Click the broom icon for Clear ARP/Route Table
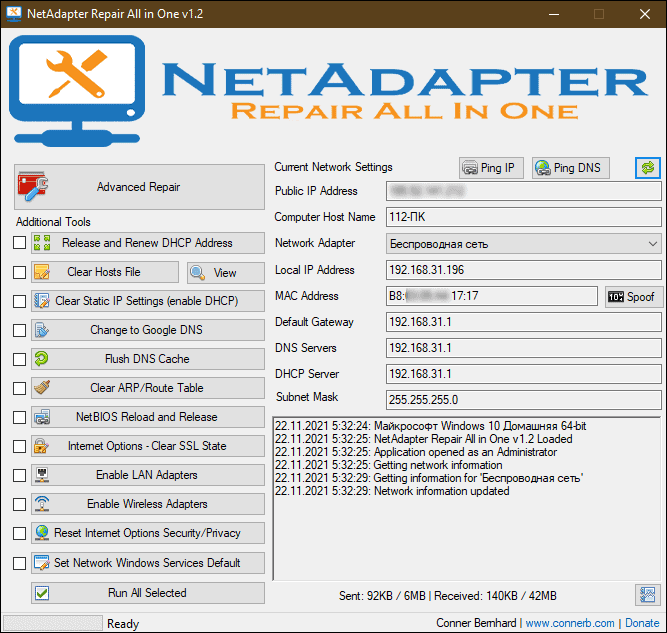Image resolution: width=667 pixels, height=633 pixels. [42, 388]
